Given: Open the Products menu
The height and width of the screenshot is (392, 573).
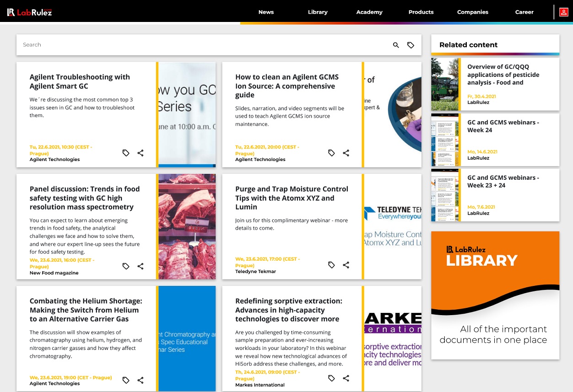Looking at the screenshot, I should [421, 12].
